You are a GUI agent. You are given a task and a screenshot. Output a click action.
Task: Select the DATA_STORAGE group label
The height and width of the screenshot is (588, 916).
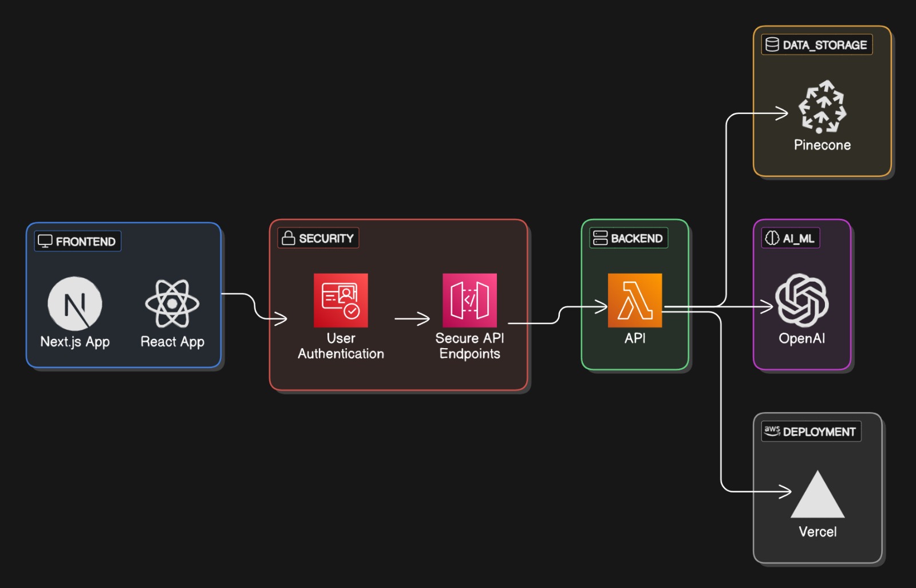(817, 45)
